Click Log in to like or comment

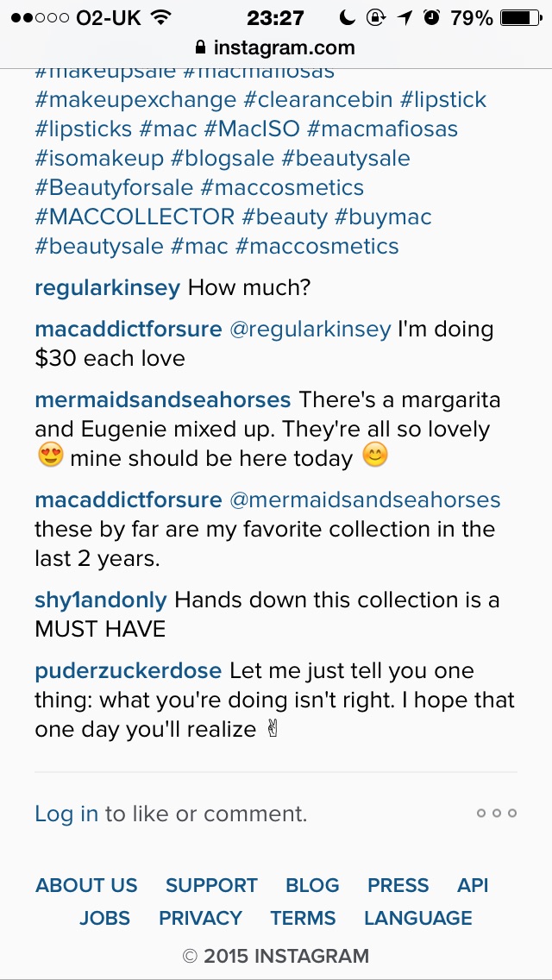click(x=66, y=814)
